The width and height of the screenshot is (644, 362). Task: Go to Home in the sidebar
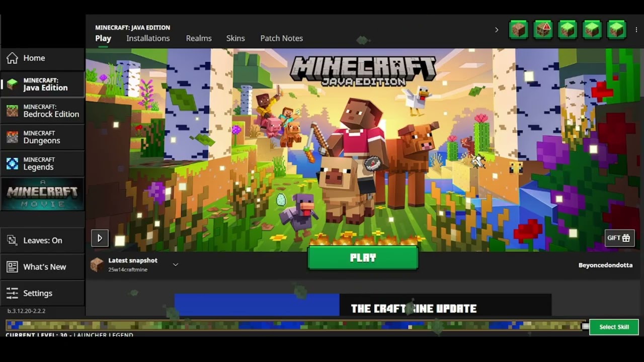click(42, 58)
